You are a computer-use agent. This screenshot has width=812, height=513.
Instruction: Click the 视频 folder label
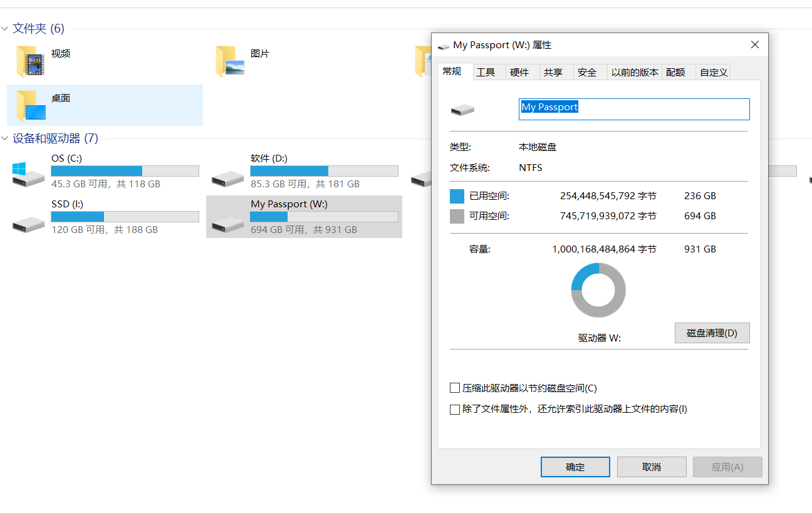(61, 54)
